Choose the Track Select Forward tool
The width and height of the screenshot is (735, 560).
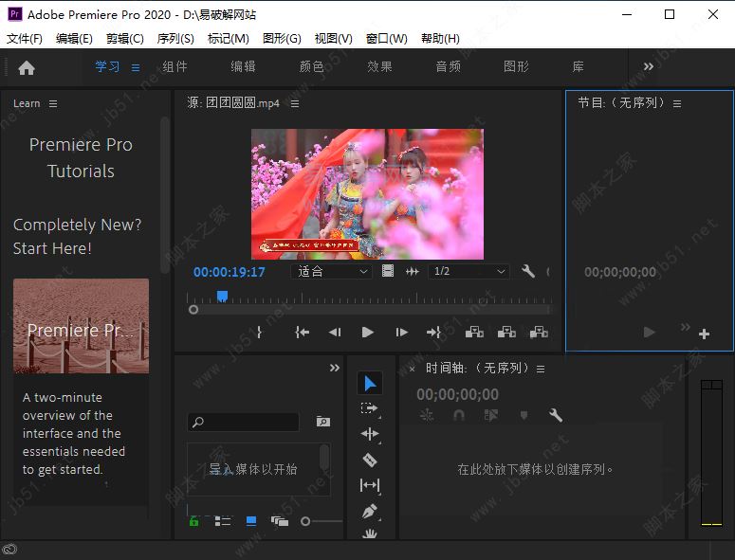pos(369,408)
